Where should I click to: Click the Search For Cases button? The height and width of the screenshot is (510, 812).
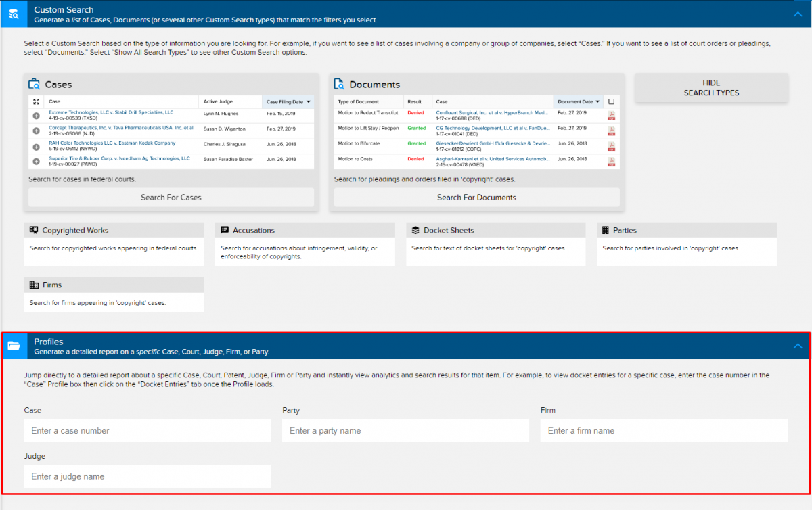coord(171,198)
